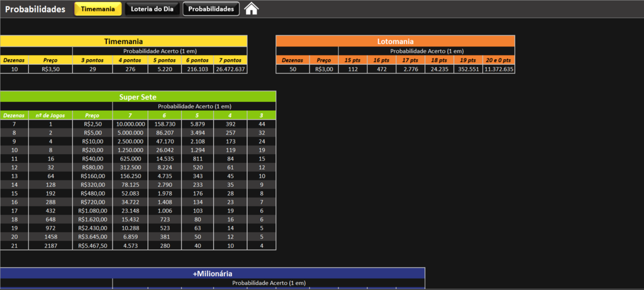
Task: Select Super Sete cell 86.207
Action: [165, 133]
